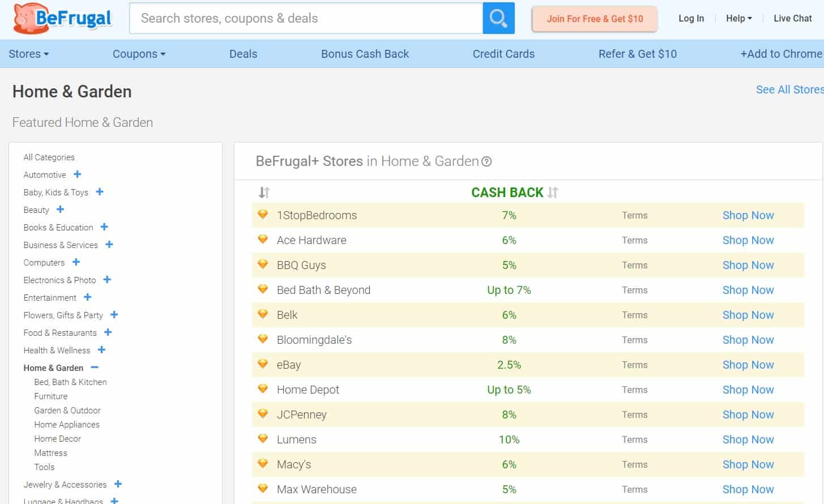Go to the Deals page

tap(243, 54)
